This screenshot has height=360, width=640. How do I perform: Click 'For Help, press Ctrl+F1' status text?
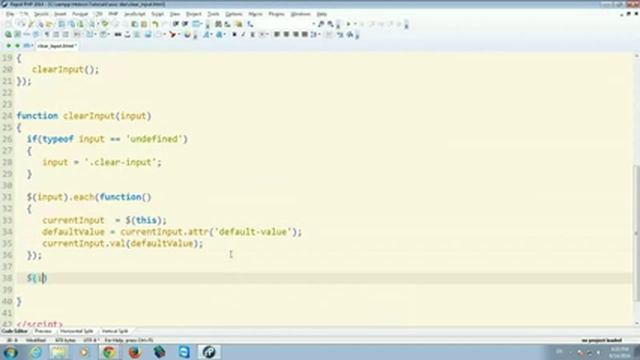[129, 340]
